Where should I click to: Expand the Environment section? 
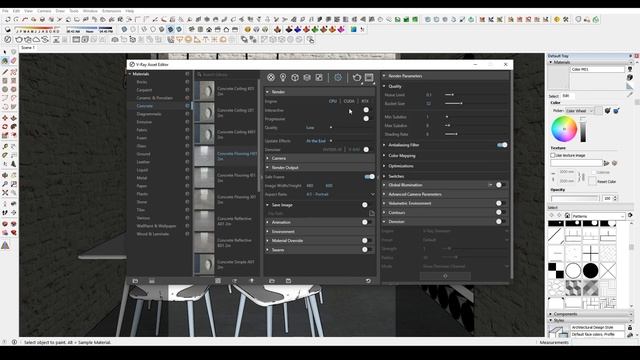(x=268, y=232)
